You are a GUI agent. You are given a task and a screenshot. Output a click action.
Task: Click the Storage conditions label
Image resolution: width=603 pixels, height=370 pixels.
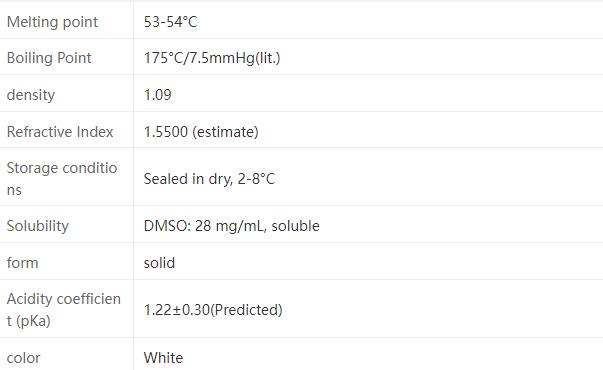(62, 179)
